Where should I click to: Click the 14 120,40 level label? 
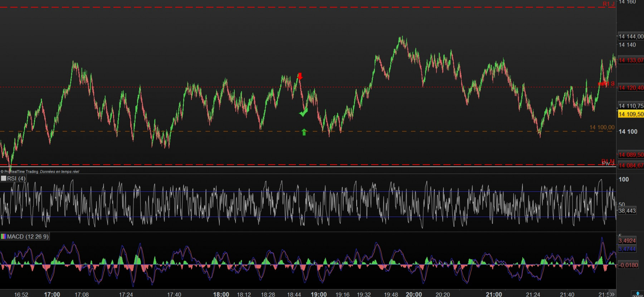point(631,88)
